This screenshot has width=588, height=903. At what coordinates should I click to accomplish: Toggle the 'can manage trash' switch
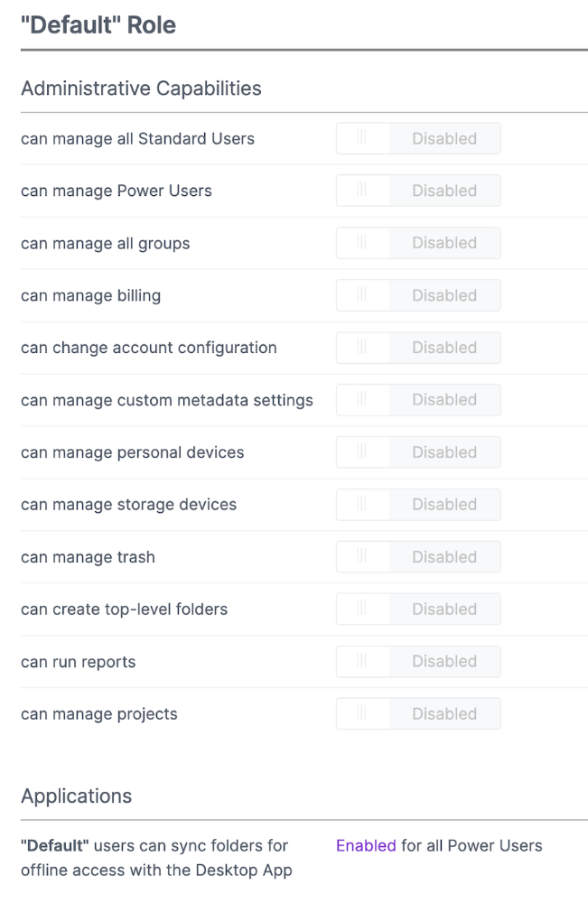tap(418, 557)
